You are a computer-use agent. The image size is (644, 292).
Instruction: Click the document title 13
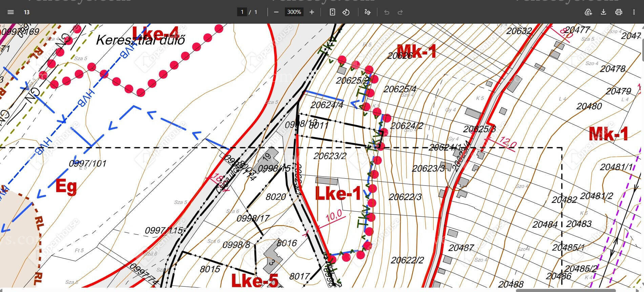(x=26, y=12)
